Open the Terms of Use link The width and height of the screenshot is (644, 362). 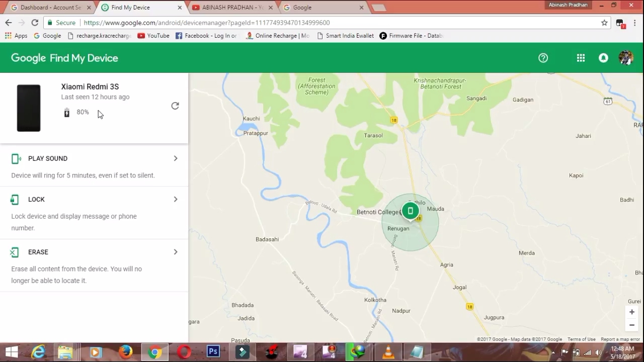click(581, 339)
